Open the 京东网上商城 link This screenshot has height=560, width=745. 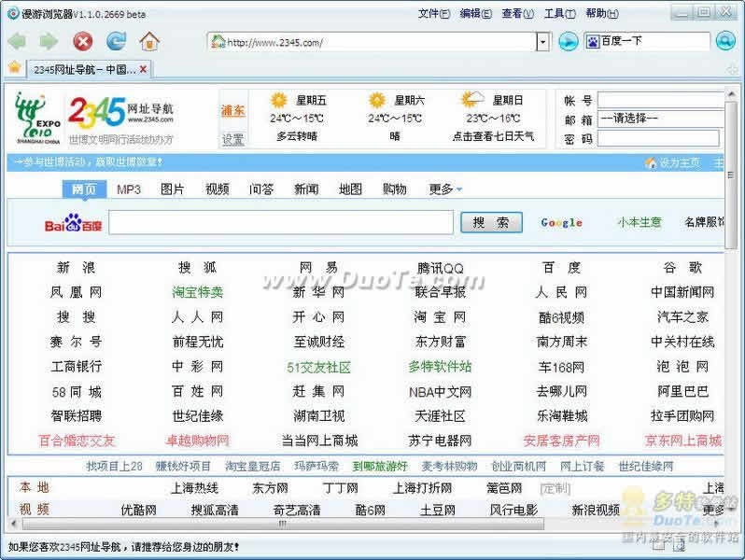point(682,441)
